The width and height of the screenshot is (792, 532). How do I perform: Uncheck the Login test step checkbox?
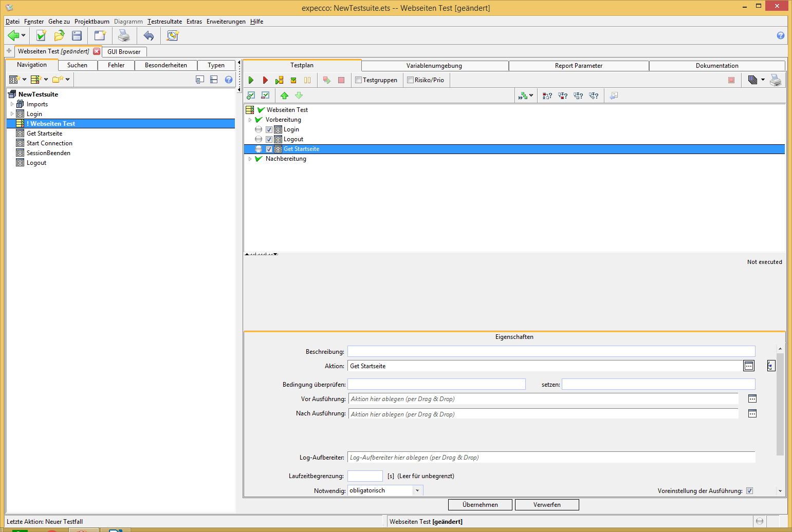(x=269, y=129)
